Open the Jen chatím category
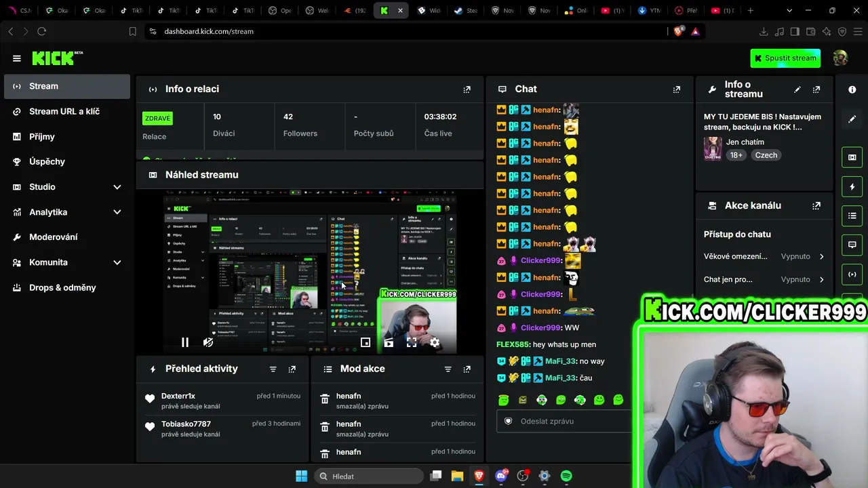Image resolution: width=868 pixels, height=488 pixels. pyautogui.click(x=745, y=142)
